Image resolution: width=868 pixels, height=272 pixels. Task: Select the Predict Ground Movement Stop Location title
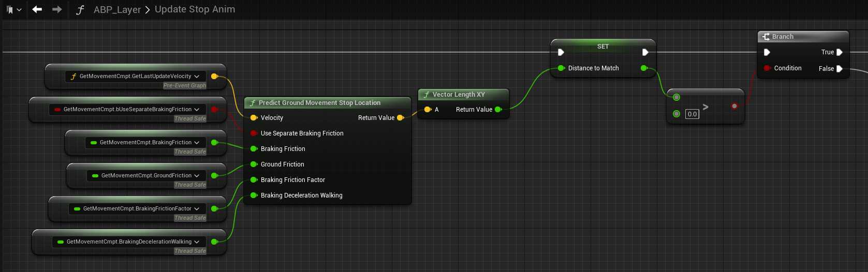(319, 103)
